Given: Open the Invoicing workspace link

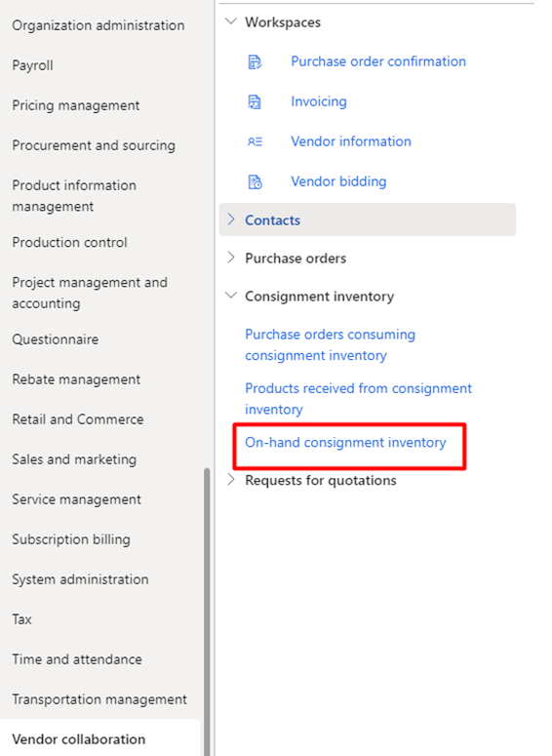Looking at the screenshot, I should click(319, 101).
